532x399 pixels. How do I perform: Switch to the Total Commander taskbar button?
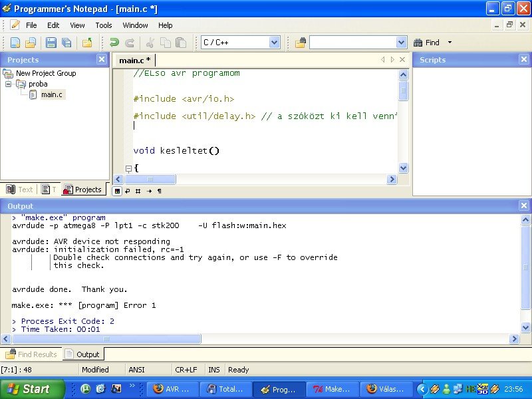[225, 389]
